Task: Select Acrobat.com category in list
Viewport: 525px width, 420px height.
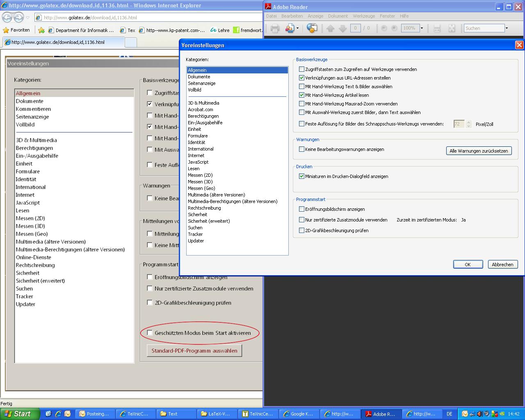Action: pos(237,110)
